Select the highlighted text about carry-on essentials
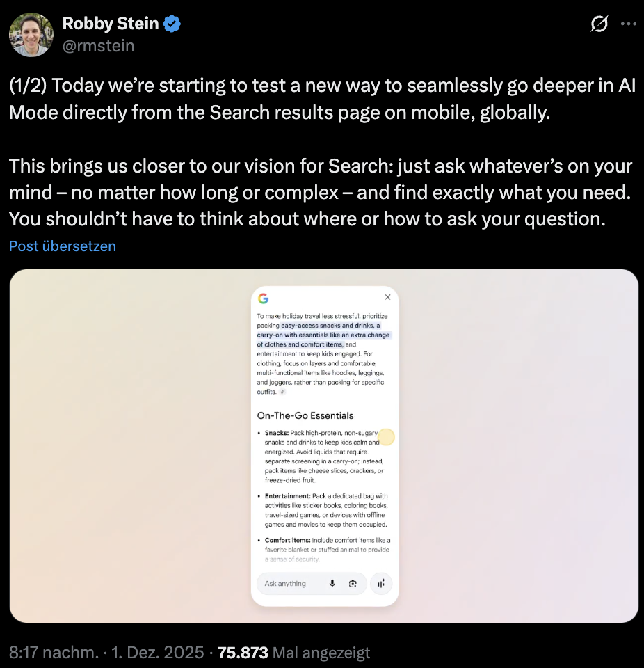 coord(324,335)
